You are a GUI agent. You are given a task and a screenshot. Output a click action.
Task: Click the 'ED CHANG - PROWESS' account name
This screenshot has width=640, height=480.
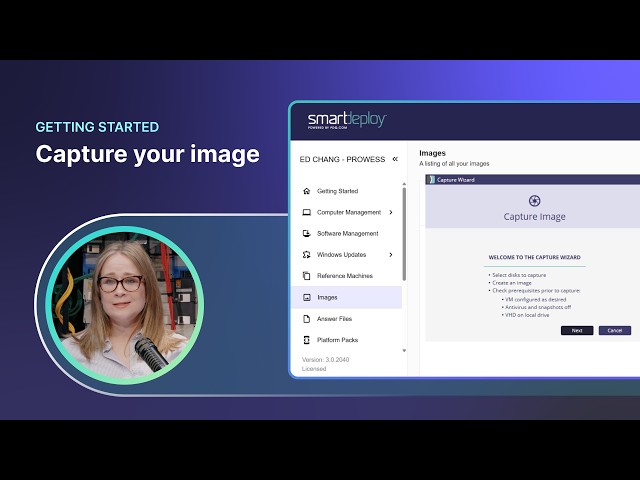pos(342,159)
